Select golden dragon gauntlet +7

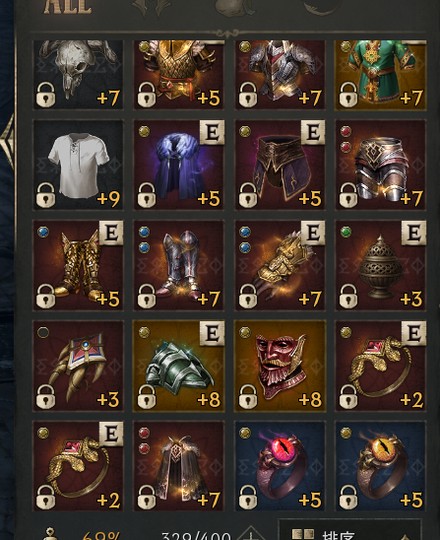(280, 265)
